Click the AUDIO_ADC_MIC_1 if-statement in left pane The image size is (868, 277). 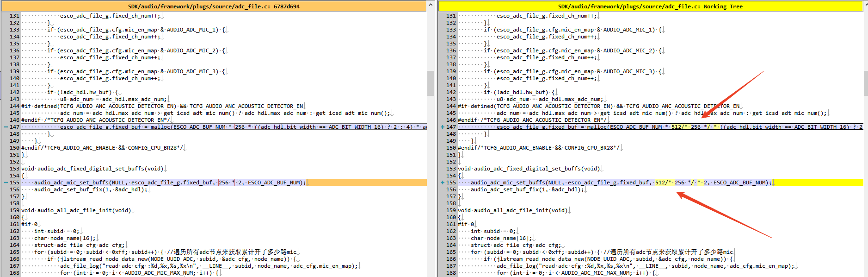(136, 30)
